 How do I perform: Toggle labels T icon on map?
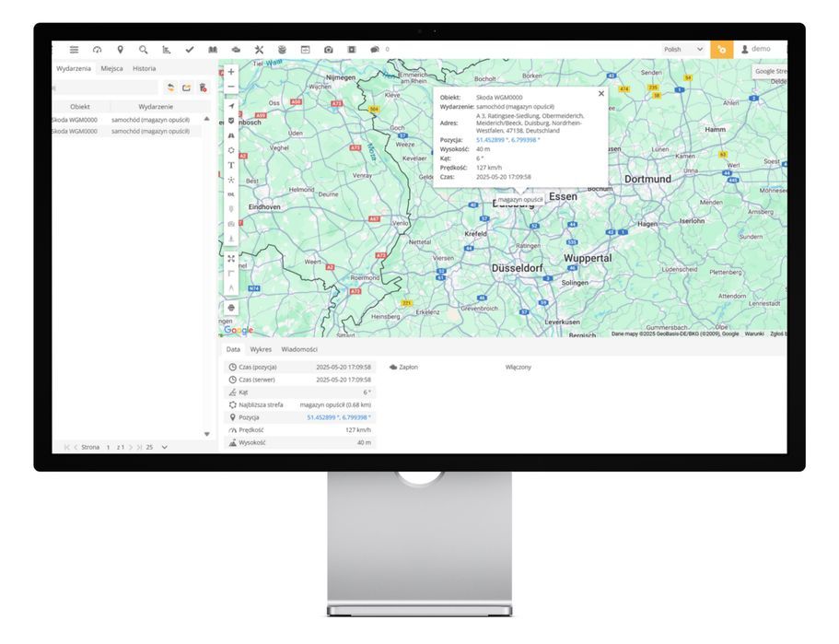(231, 166)
